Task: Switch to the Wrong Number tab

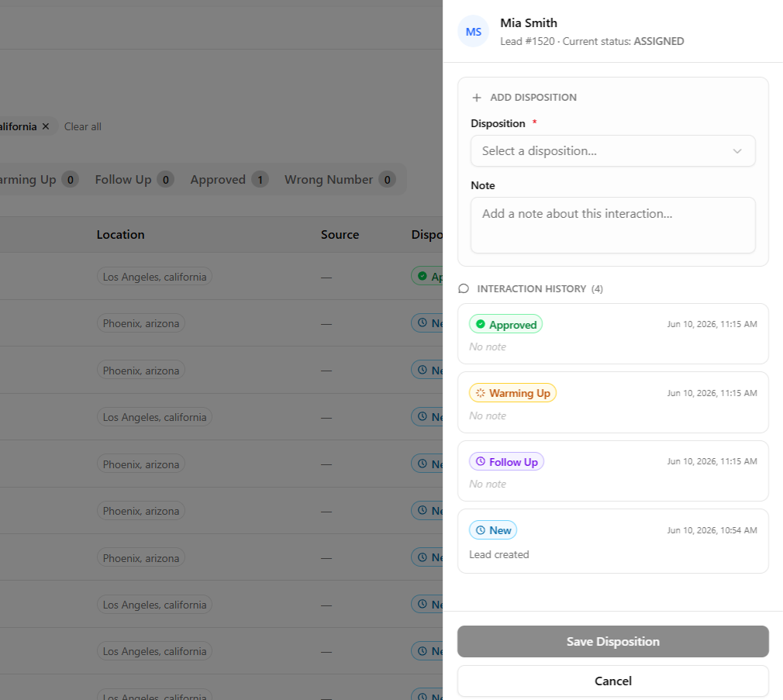Action: tap(340, 180)
